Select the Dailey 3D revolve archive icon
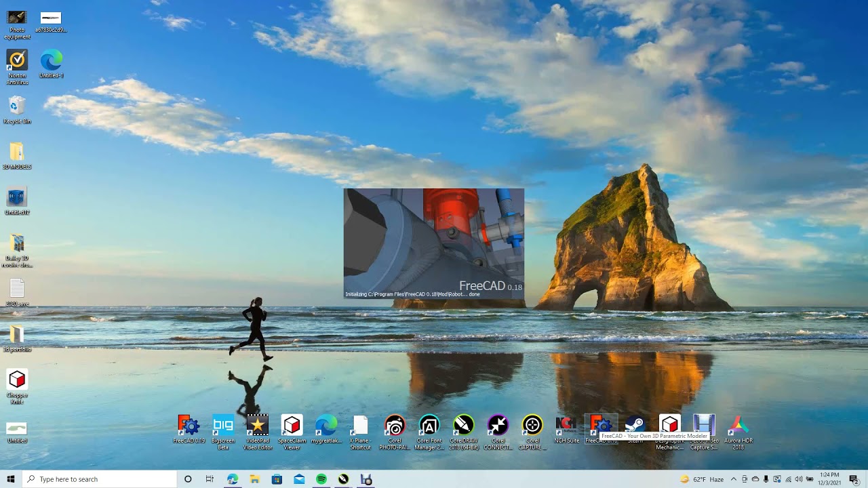This screenshot has height=488, width=868. tap(18, 250)
